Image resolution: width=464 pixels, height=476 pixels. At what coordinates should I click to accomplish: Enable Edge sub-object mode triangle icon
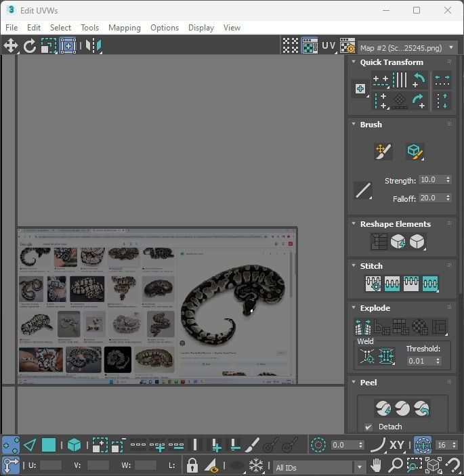[30, 445]
